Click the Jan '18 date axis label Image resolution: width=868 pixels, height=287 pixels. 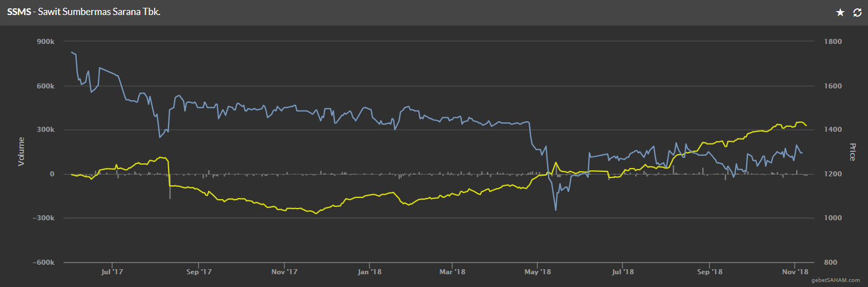tap(369, 272)
